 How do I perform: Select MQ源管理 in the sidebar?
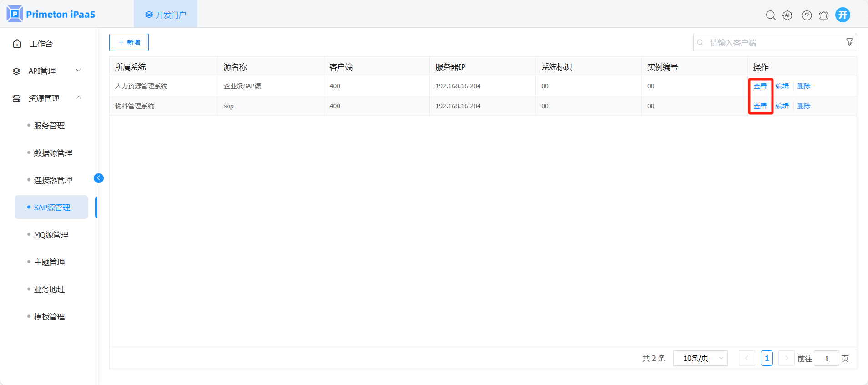click(x=51, y=235)
